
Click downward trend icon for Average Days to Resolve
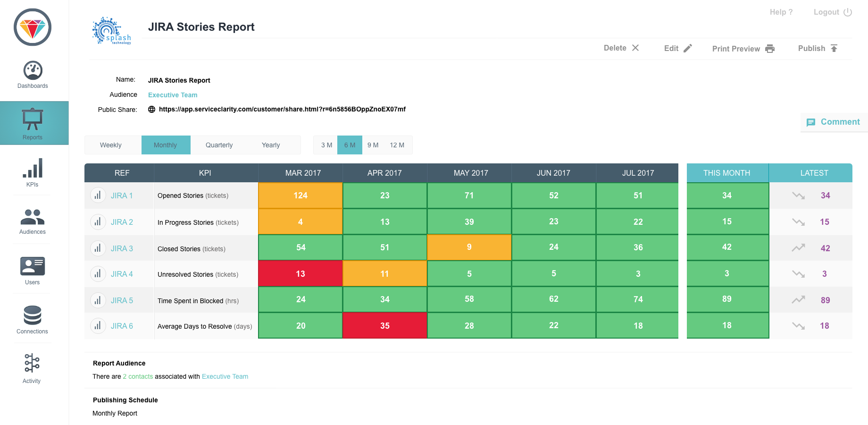point(798,325)
